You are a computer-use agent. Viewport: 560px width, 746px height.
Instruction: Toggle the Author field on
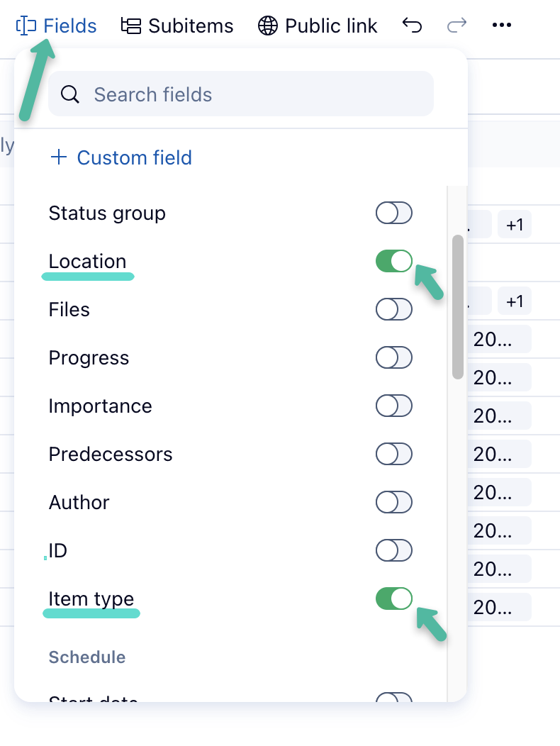coord(393,502)
